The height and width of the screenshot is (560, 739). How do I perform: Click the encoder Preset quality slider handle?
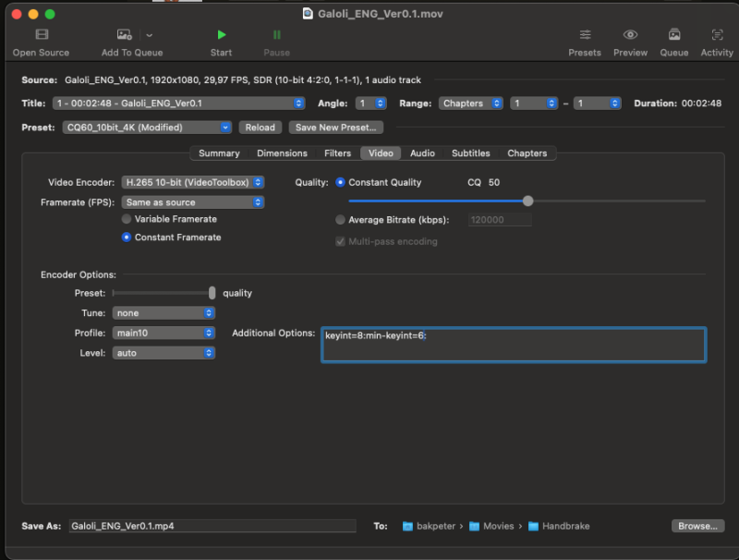click(212, 293)
